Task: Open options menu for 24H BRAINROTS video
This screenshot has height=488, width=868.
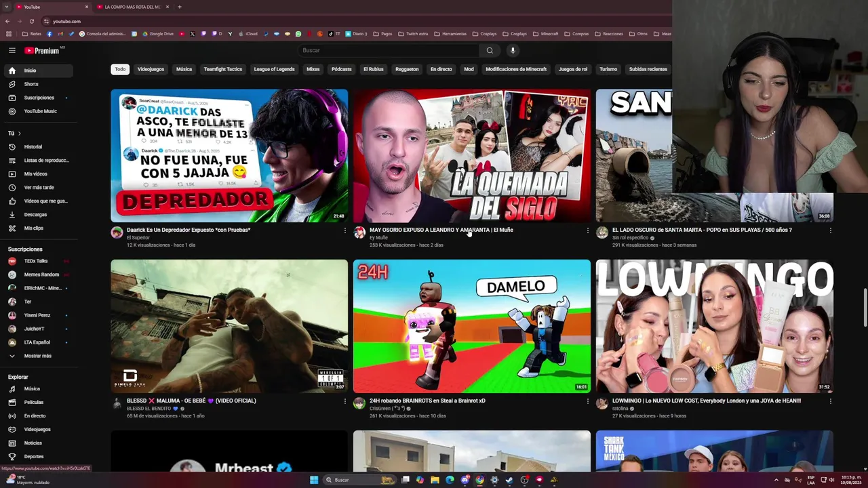Action: [x=587, y=401]
